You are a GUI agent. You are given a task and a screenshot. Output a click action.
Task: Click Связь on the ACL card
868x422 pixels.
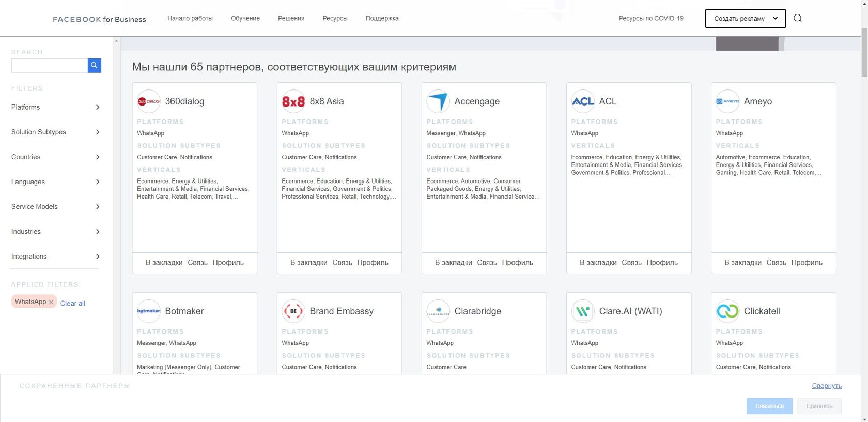click(632, 263)
